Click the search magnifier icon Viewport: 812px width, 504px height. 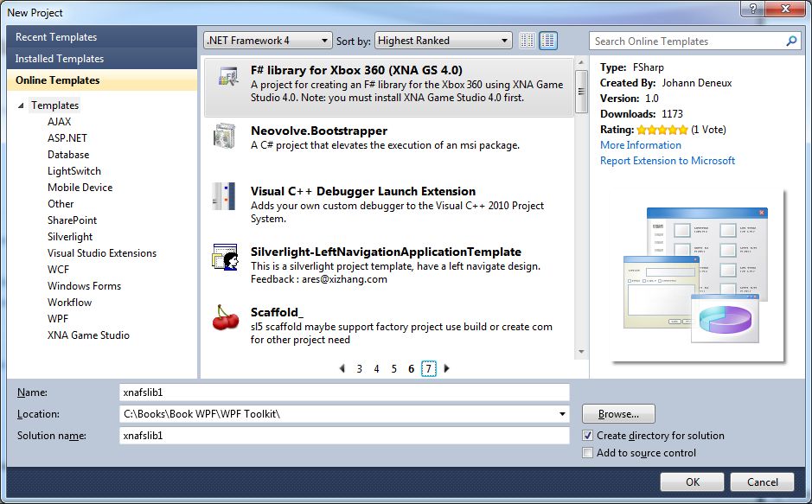coord(790,41)
